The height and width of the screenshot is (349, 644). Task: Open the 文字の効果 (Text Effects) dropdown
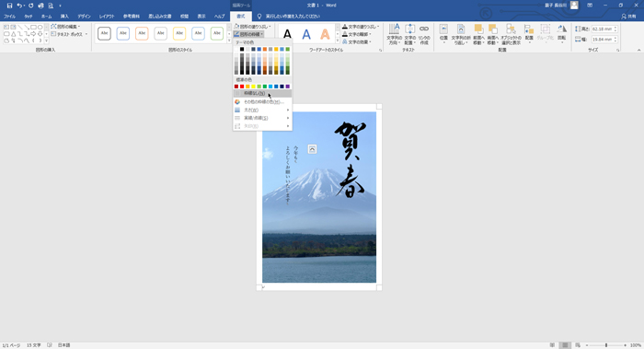[357, 42]
